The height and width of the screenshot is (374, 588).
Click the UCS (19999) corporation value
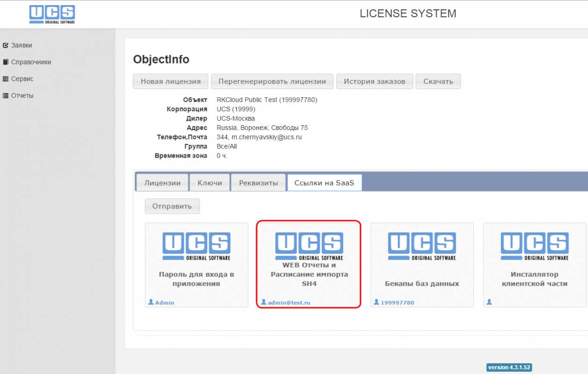(236, 109)
